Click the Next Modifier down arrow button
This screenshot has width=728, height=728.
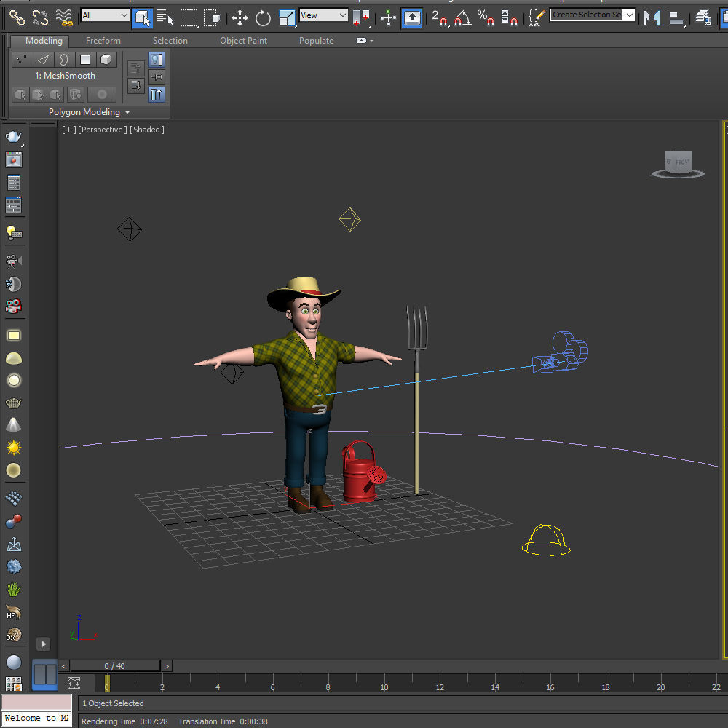[x=136, y=86]
